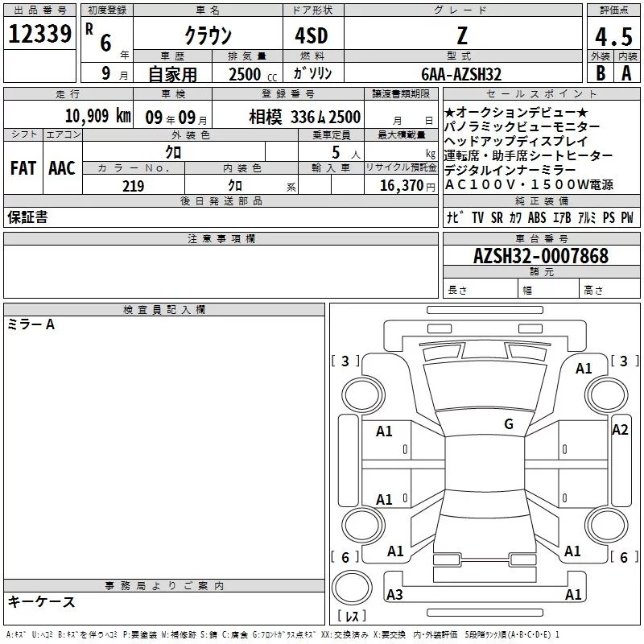
Task: Click the TV equipment code
Action: tap(477, 217)
